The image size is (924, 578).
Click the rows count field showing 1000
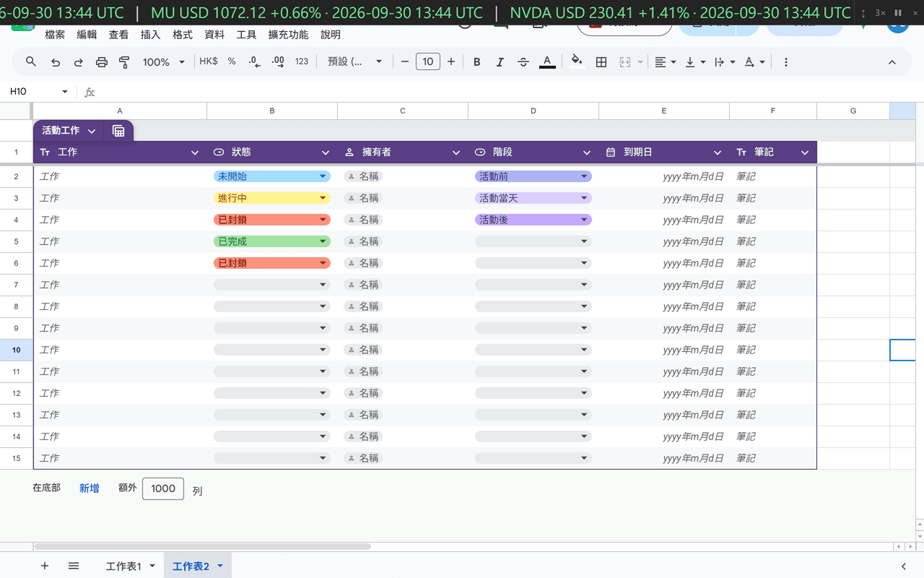coord(163,488)
